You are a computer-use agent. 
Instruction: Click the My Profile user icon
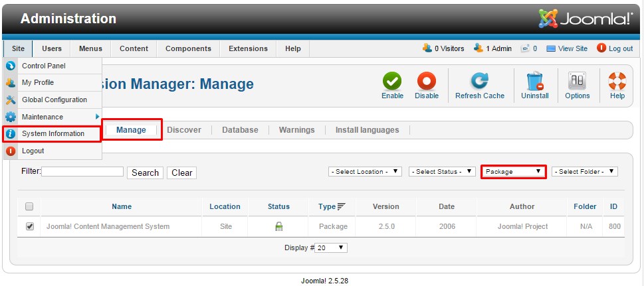11,82
